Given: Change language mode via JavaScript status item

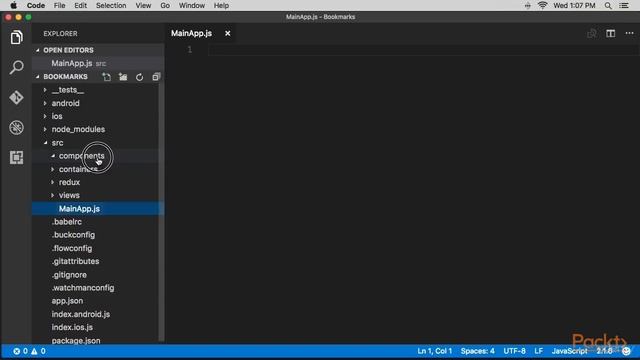Looking at the screenshot, I should point(570,351).
